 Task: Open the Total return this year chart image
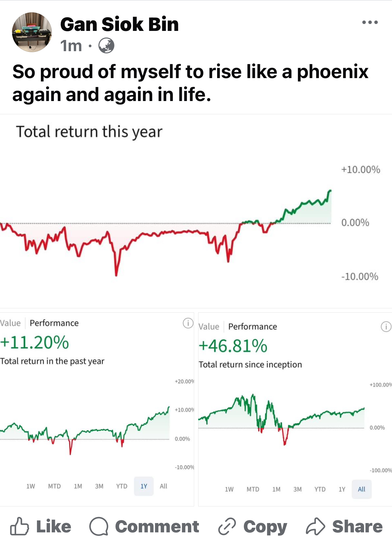(196, 211)
